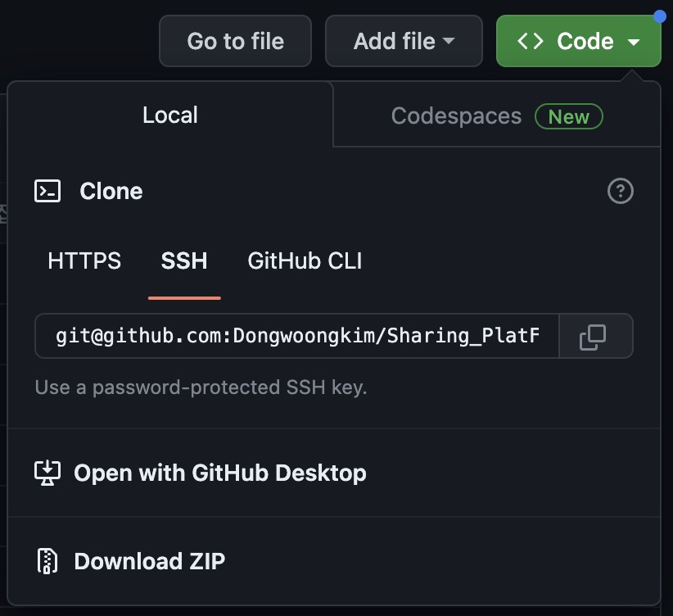The image size is (673, 616).
Task: Click the terminal icon beside Clone
Action: click(47, 191)
